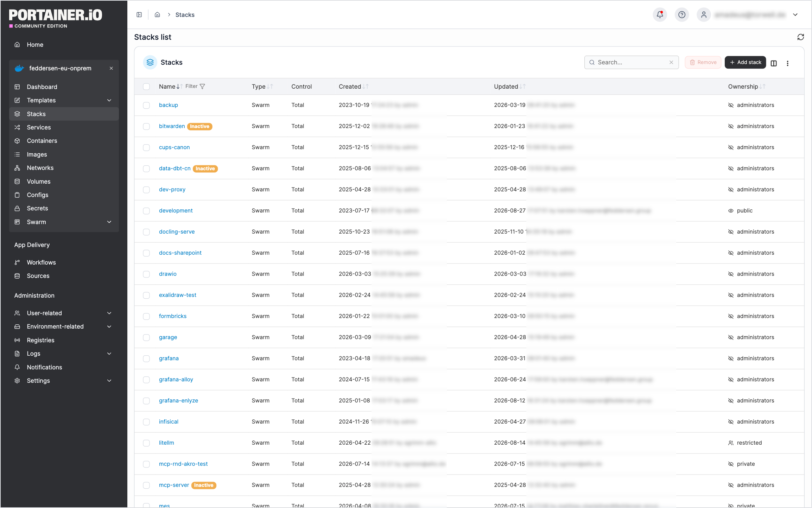Open the grafana-alloy stack link
This screenshot has width=812, height=508.
[x=176, y=380]
